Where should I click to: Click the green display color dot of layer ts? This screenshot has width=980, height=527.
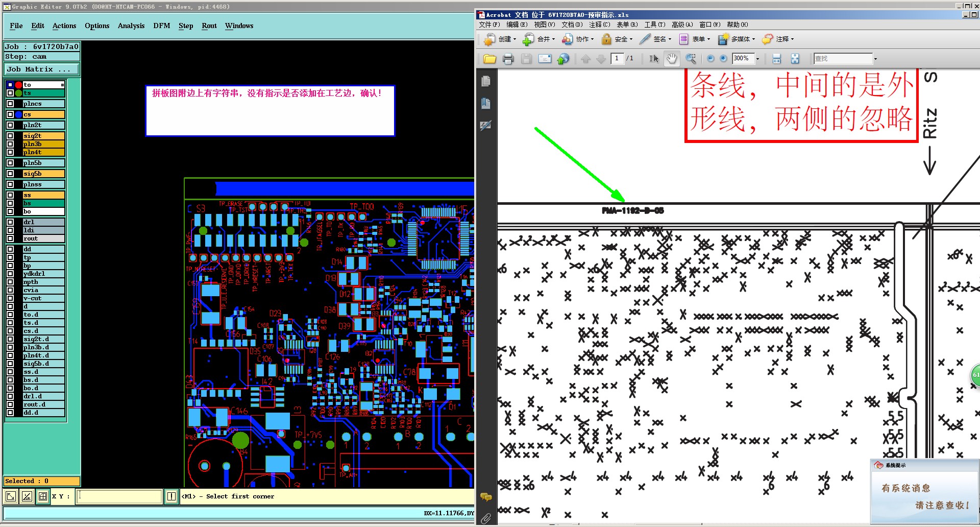pyautogui.click(x=18, y=93)
